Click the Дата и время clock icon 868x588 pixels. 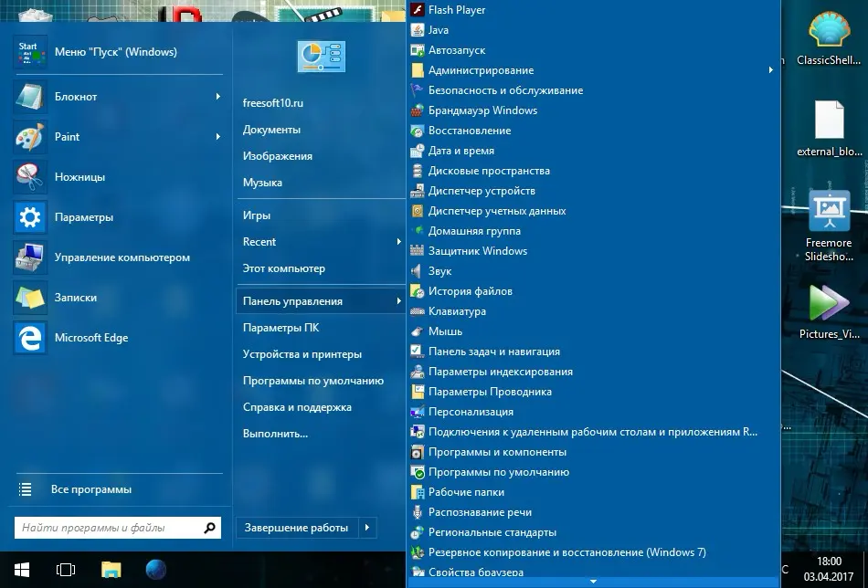(418, 151)
